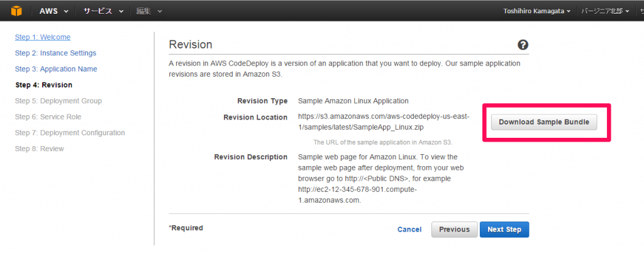Viewport: 644px width, 253px height.
Task: Click the Download Sample Bundle button
Action: click(544, 122)
